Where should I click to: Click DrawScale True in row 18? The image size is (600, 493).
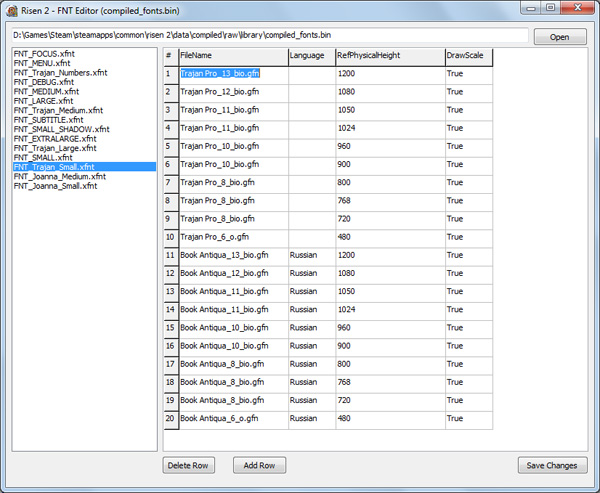point(469,384)
